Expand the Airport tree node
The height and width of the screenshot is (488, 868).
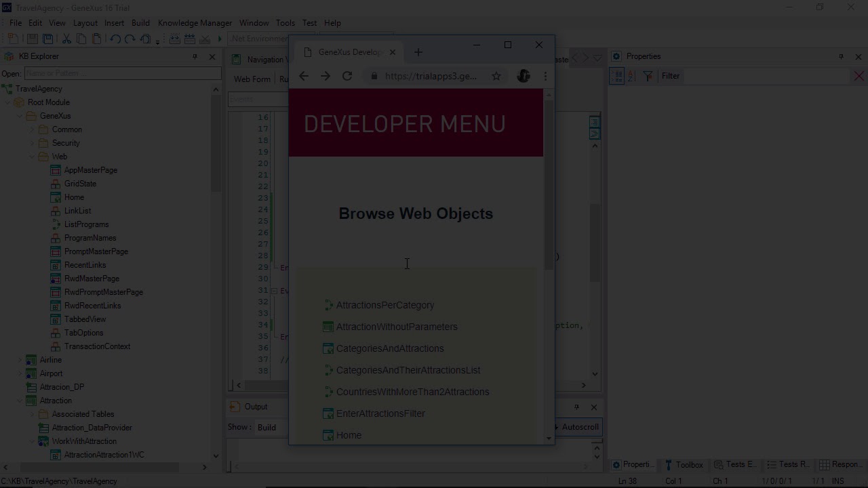point(20,373)
